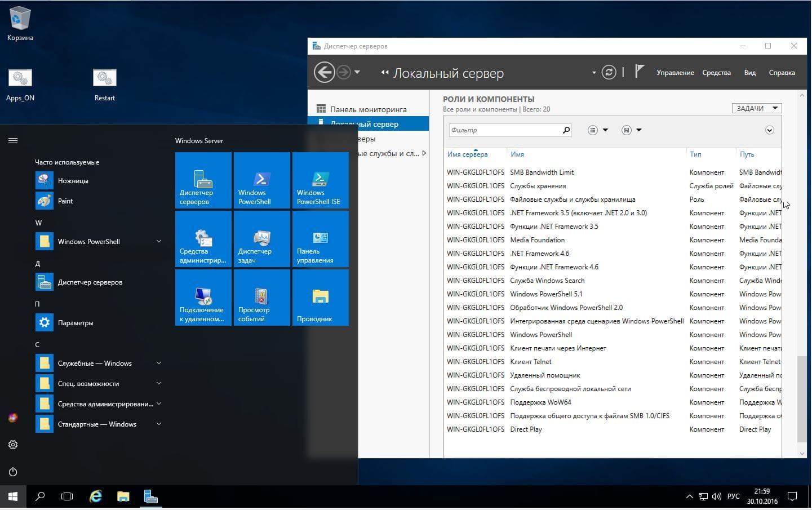
Task: Click the search magnifier in filter box
Action: pyautogui.click(x=566, y=130)
